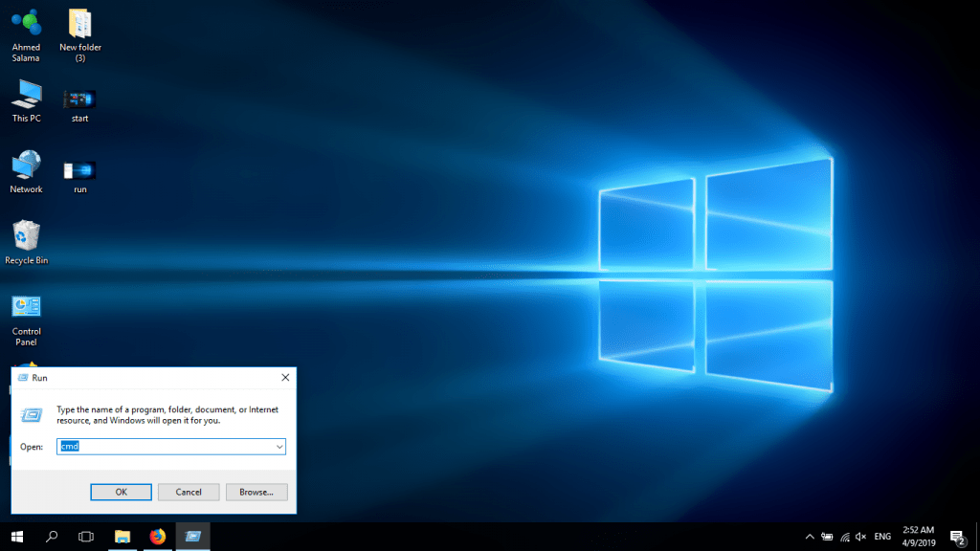Viewport: 980px width, 551px height.
Task: Click the Run dialog title bar icon
Action: [x=23, y=377]
